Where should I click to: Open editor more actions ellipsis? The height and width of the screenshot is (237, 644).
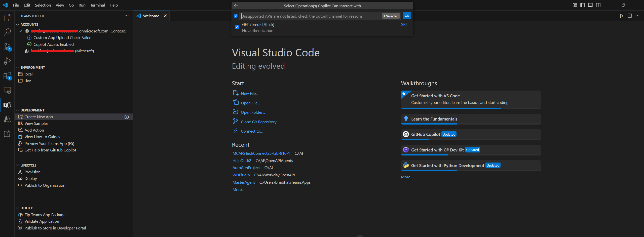[x=637, y=16]
